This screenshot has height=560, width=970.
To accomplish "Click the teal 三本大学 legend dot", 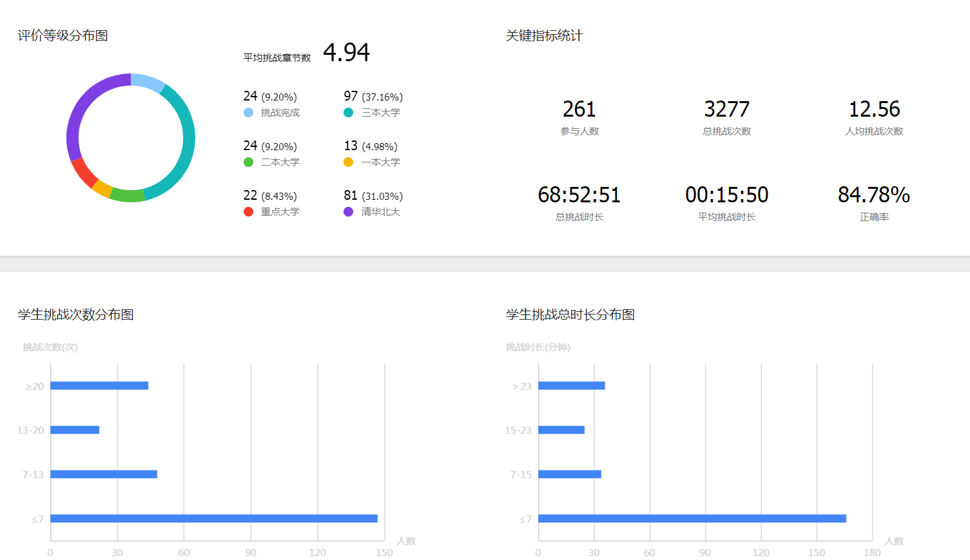I will [x=348, y=113].
